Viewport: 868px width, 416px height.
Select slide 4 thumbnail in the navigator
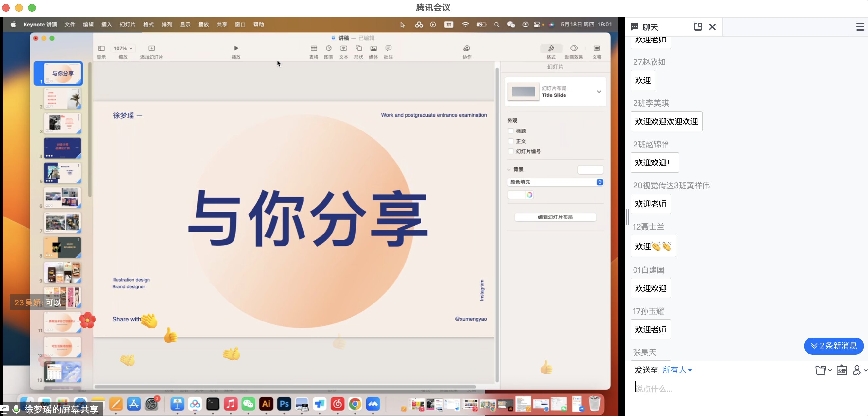pyautogui.click(x=62, y=148)
